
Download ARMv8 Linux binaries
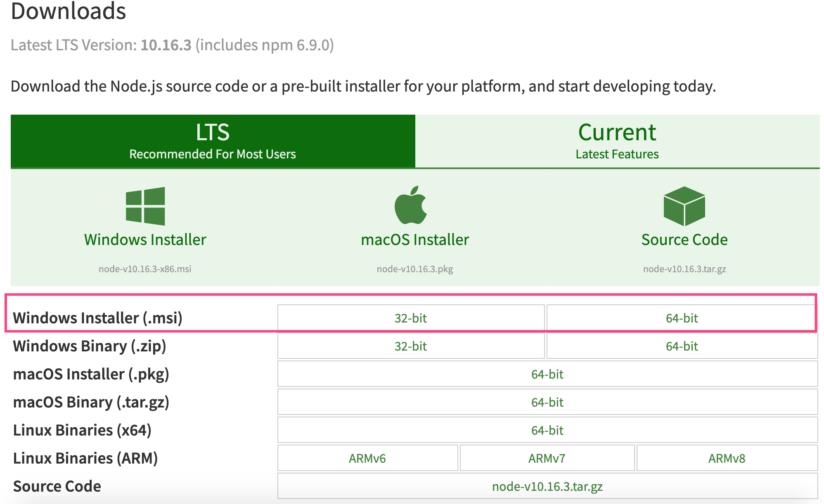point(727,458)
